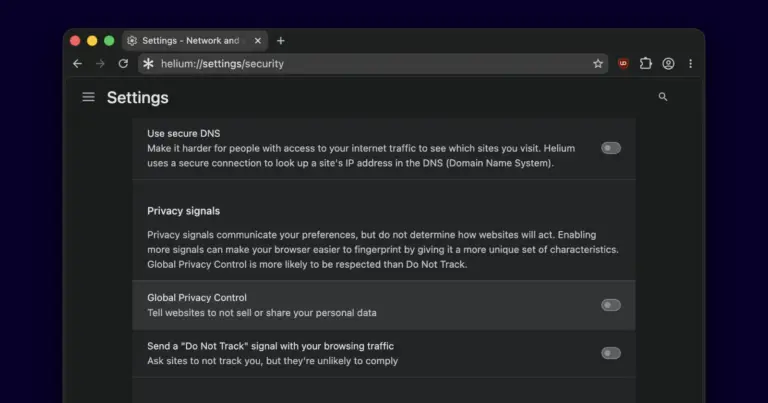Click the Helium asterisk site icon
The image size is (768, 403).
pos(148,64)
